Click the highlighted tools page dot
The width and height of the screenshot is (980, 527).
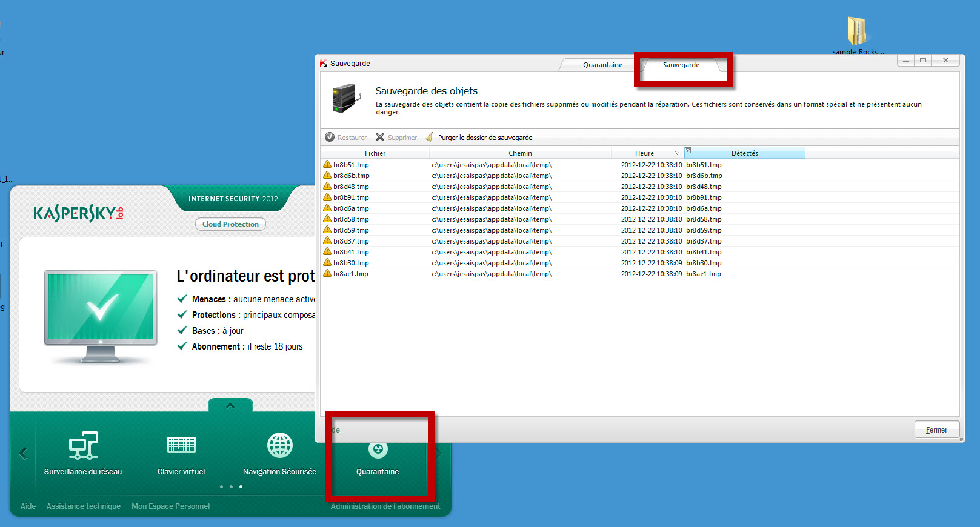click(x=241, y=486)
